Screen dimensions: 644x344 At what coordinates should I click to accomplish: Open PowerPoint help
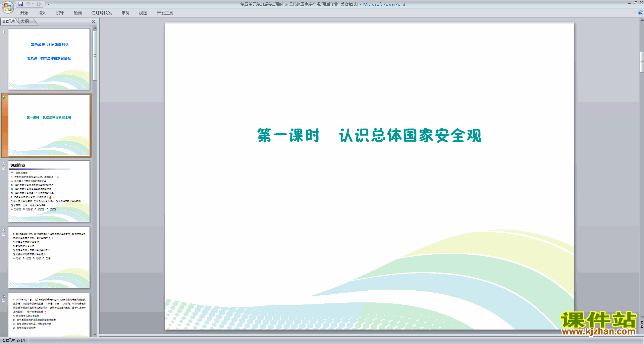point(640,13)
